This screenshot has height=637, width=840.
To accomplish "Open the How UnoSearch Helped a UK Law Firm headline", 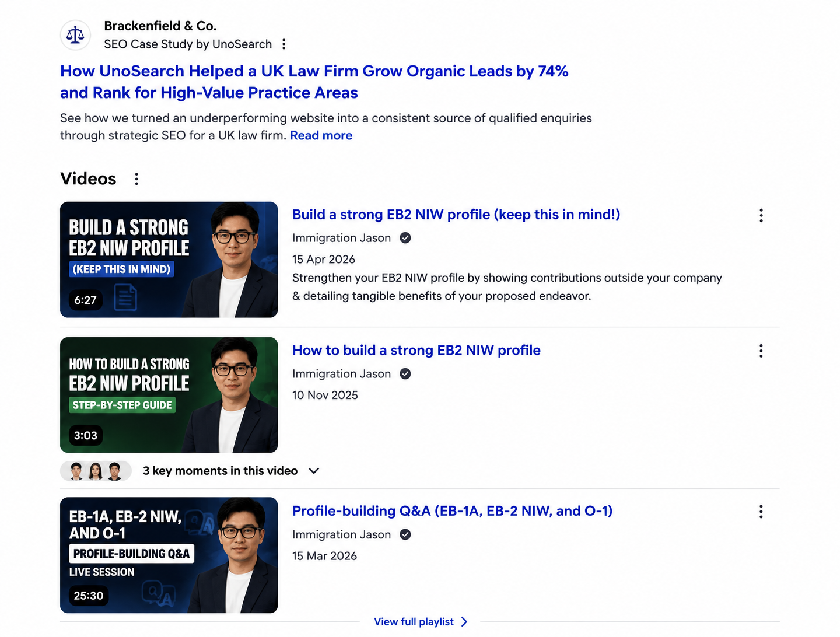I will pyautogui.click(x=314, y=82).
